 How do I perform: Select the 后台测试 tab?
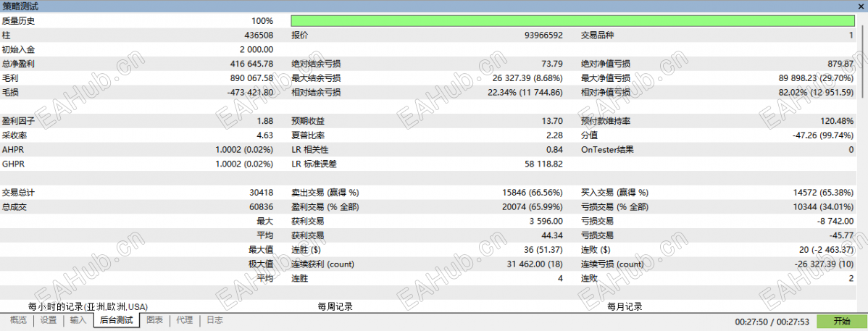point(116,320)
